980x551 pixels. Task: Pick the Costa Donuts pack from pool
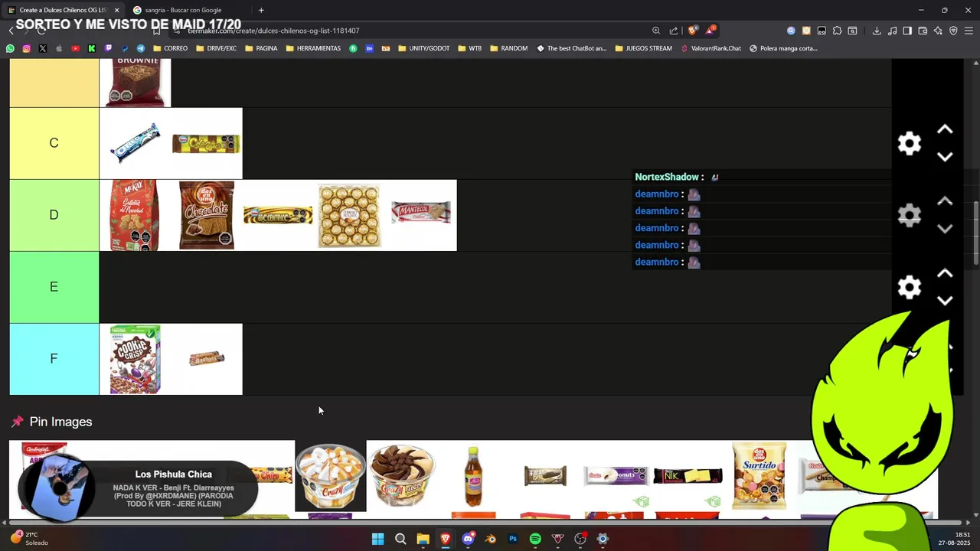616,476
